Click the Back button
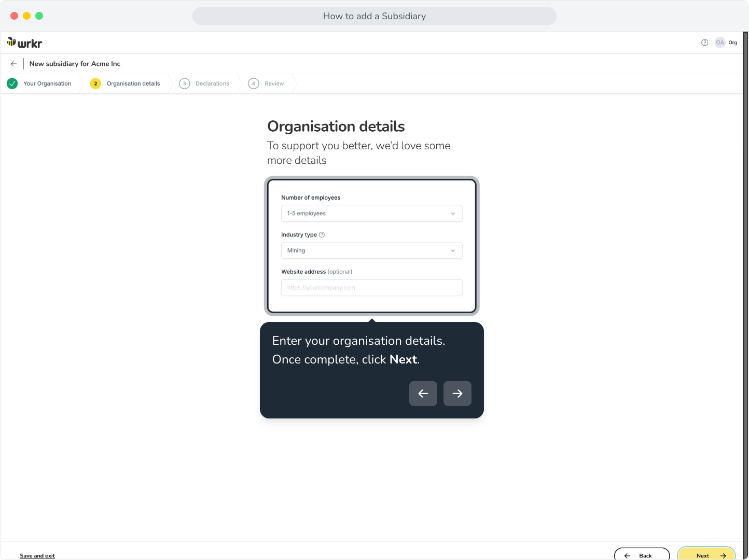749x560 pixels. tap(642, 554)
